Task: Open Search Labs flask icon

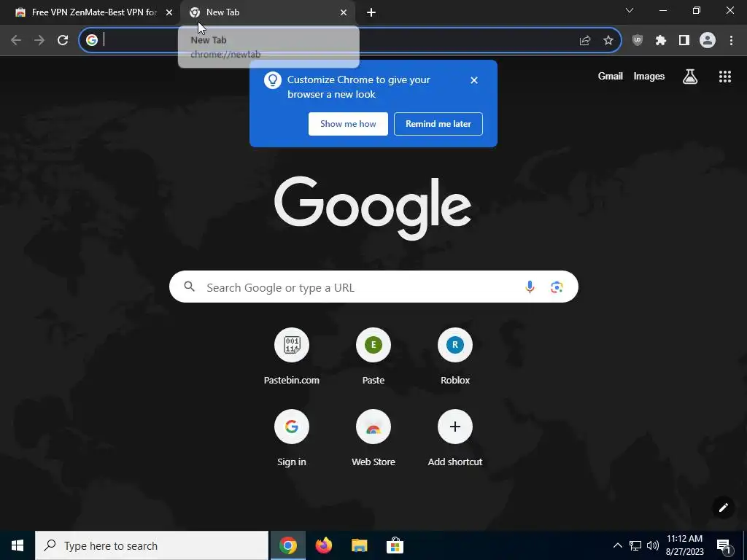Action: click(690, 76)
